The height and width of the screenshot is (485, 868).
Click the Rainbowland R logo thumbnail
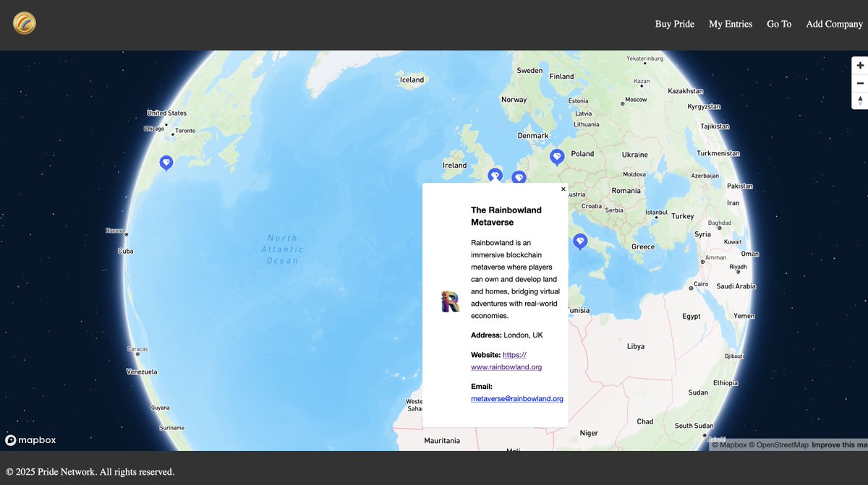(448, 301)
